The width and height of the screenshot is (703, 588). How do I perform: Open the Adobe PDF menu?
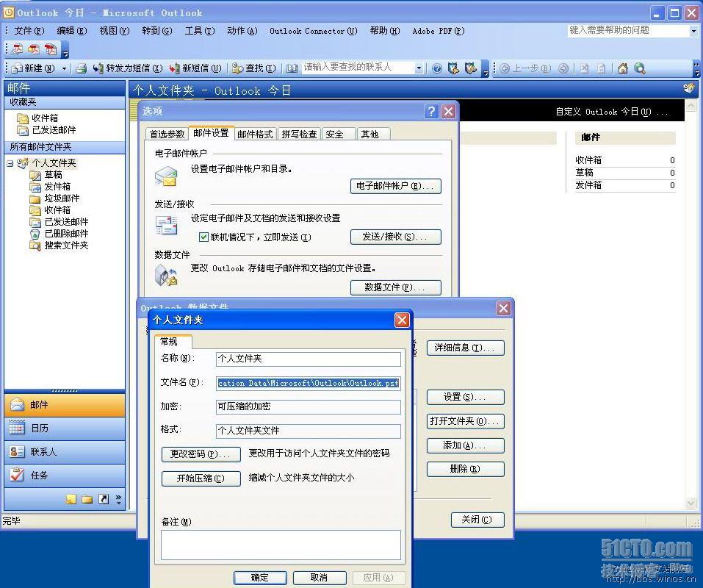click(x=439, y=31)
